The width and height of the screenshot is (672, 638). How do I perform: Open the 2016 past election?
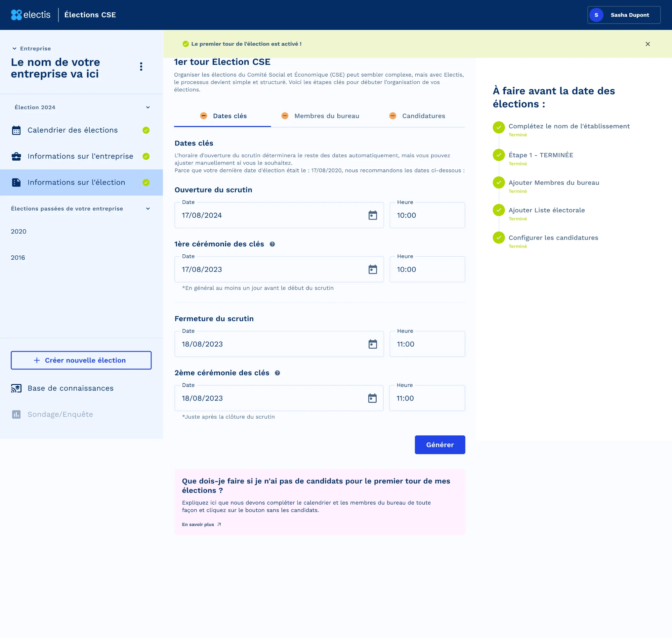(x=18, y=258)
